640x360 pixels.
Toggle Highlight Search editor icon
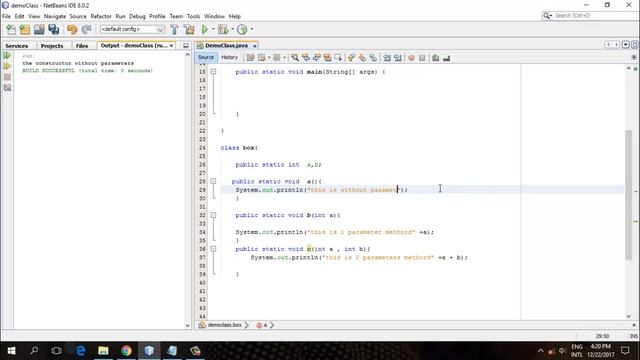[x=327, y=58]
